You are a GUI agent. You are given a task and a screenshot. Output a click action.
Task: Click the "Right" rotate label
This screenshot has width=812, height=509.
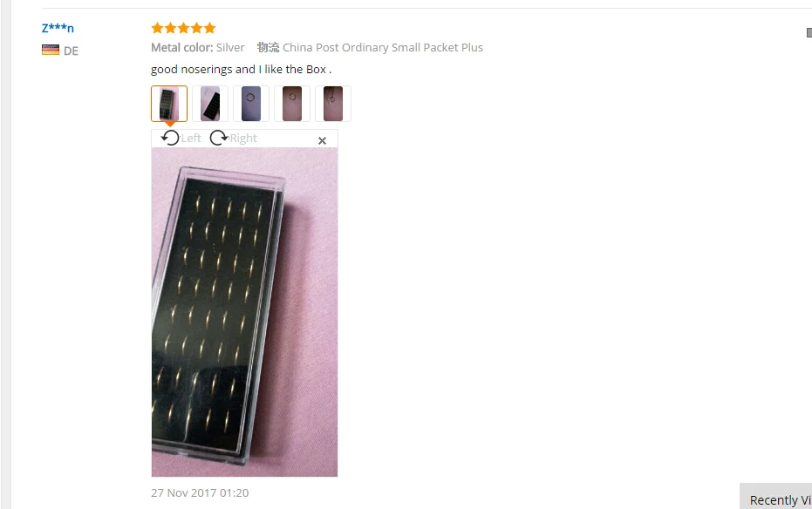coord(243,138)
